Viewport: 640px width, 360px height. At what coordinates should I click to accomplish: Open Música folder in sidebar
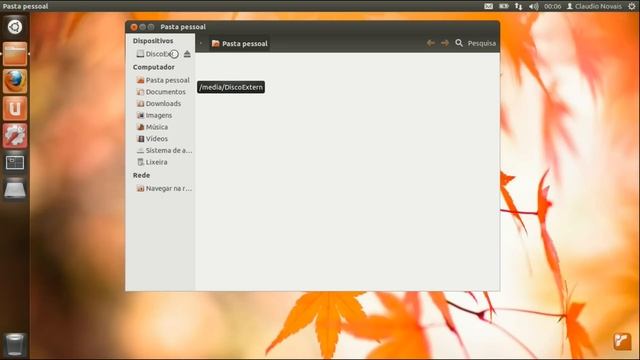pos(153,127)
